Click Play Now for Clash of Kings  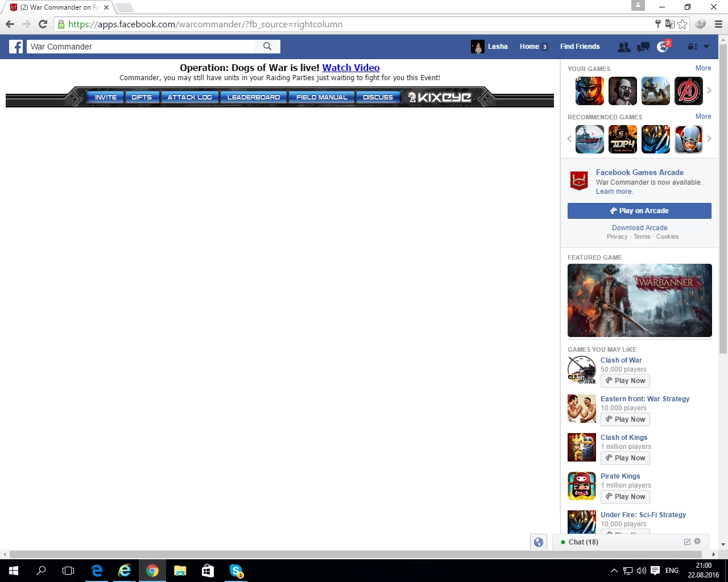coord(625,458)
